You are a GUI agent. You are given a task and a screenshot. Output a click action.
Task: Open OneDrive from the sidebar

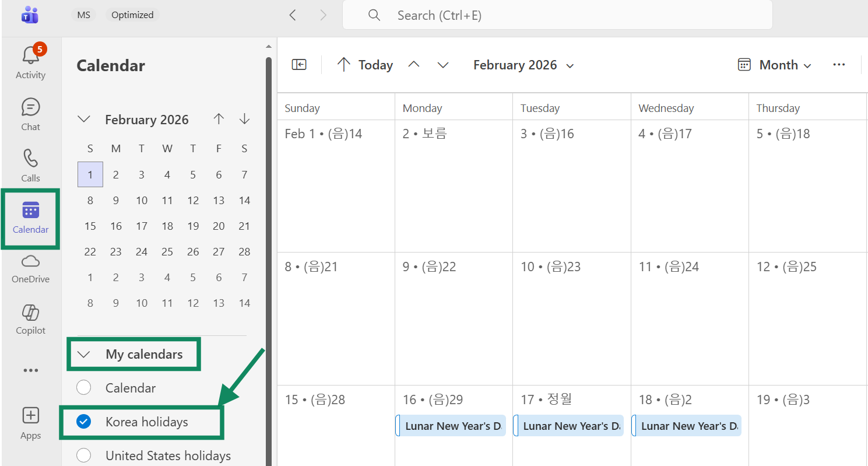tap(30, 268)
